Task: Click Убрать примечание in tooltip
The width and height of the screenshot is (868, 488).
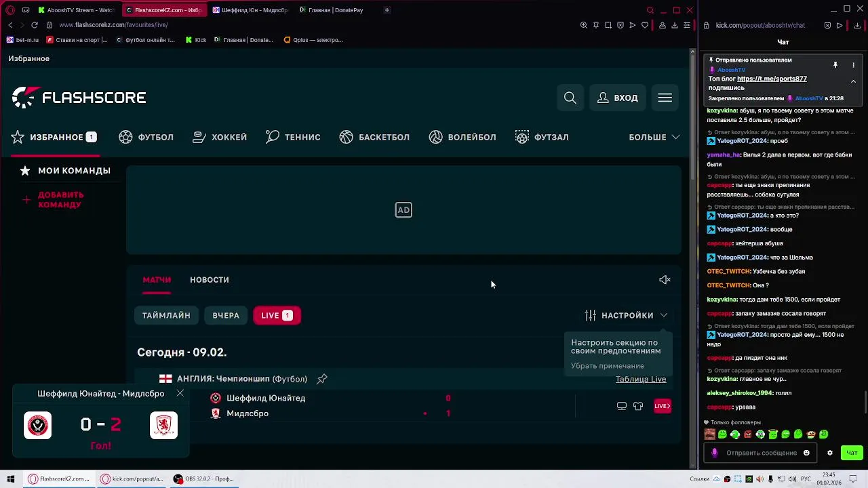Action: (608, 366)
